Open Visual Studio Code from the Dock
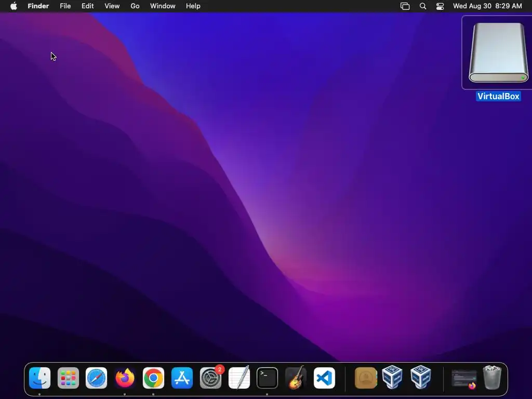The width and height of the screenshot is (532, 399). pyautogui.click(x=324, y=378)
